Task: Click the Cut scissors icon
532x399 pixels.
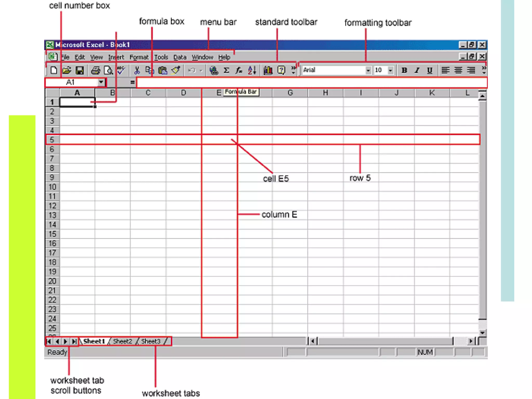Action: [137, 70]
